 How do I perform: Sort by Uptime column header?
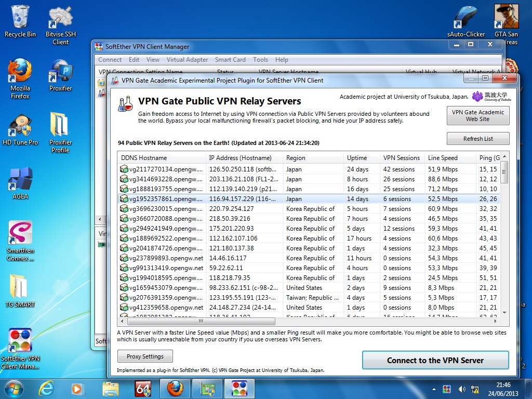pyautogui.click(x=362, y=158)
